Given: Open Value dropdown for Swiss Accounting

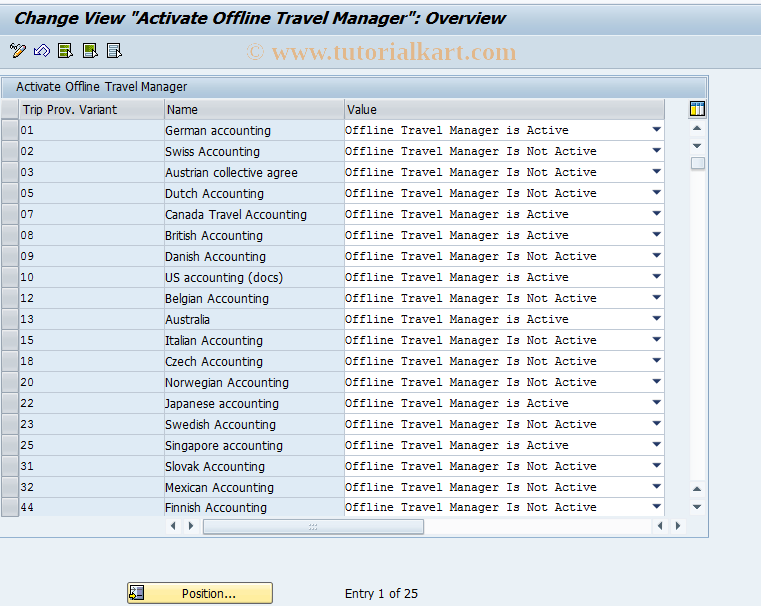Looking at the screenshot, I should [657, 150].
